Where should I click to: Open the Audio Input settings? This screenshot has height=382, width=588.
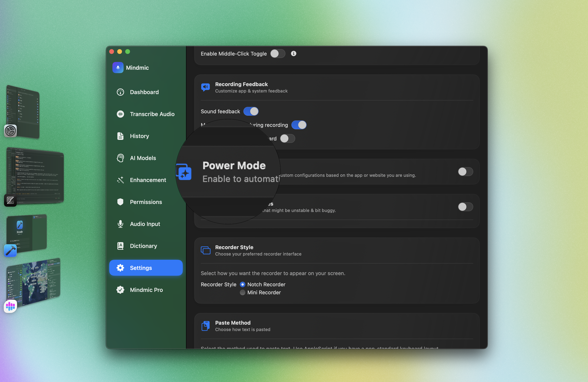coord(145,224)
